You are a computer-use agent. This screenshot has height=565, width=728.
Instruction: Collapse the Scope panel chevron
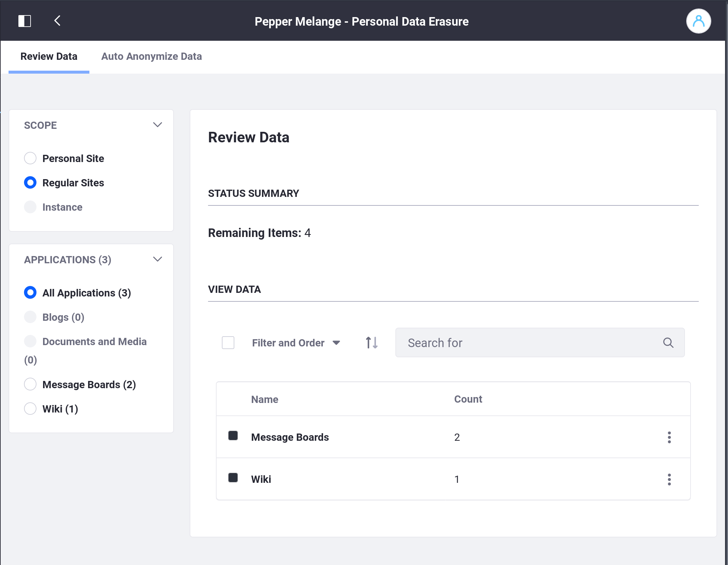157,125
